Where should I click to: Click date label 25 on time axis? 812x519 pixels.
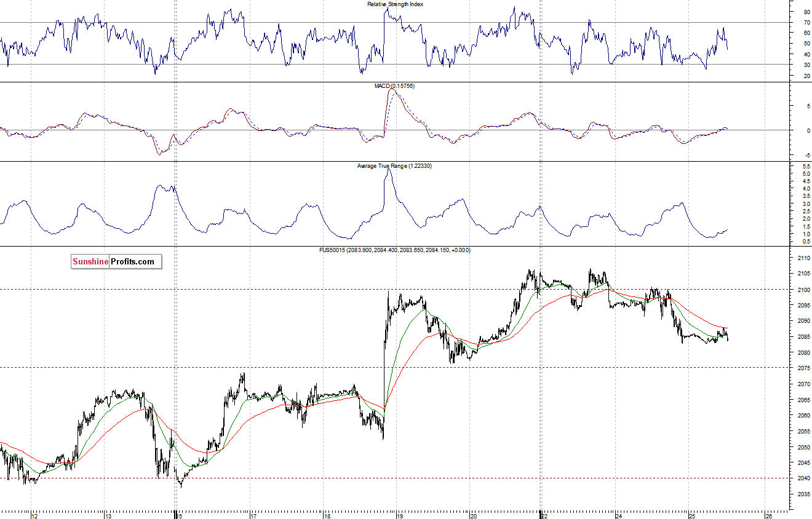pyautogui.click(x=691, y=516)
